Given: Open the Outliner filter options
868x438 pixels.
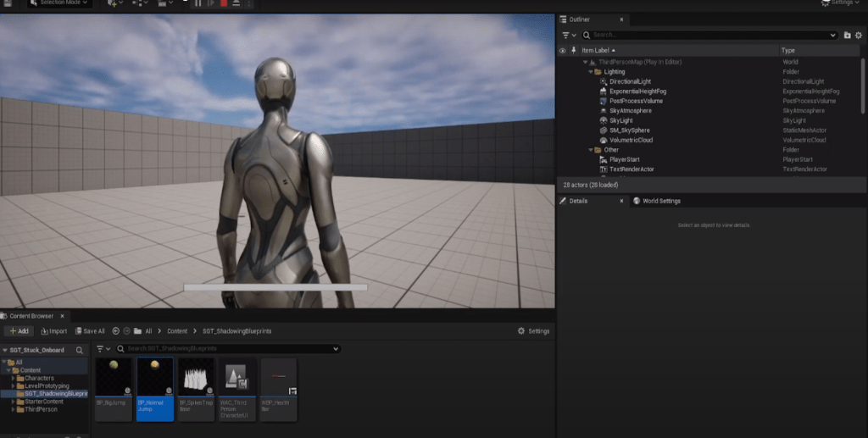Looking at the screenshot, I should (x=569, y=35).
